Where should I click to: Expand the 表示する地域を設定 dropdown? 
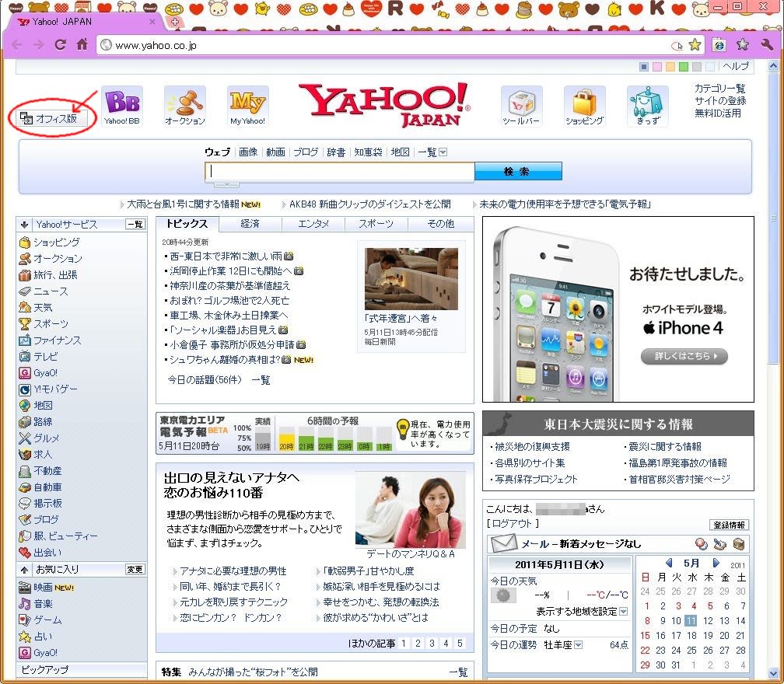[x=623, y=612]
